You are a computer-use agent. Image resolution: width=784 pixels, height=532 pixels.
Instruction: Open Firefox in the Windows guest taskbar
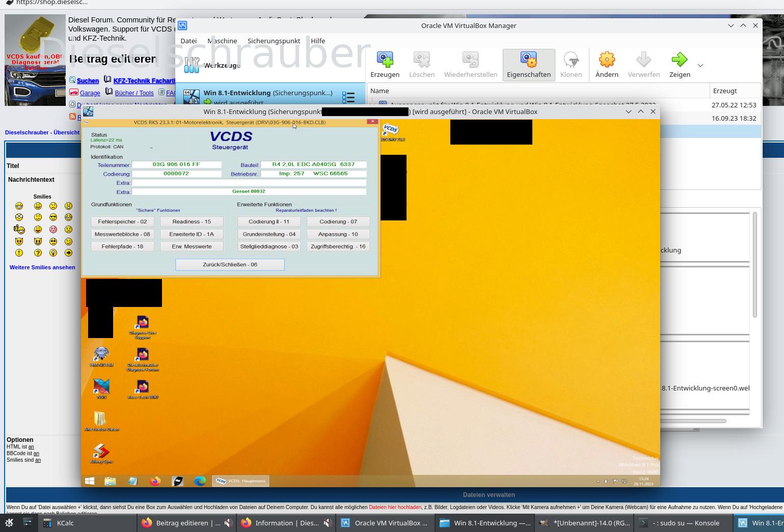(x=155, y=481)
